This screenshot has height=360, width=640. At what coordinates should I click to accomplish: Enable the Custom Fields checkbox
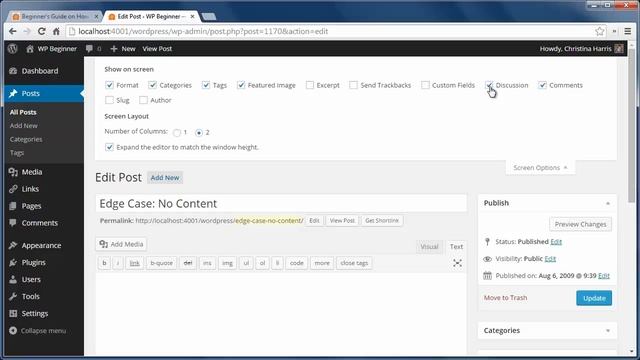pyautogui.click(x=425, y=85)
